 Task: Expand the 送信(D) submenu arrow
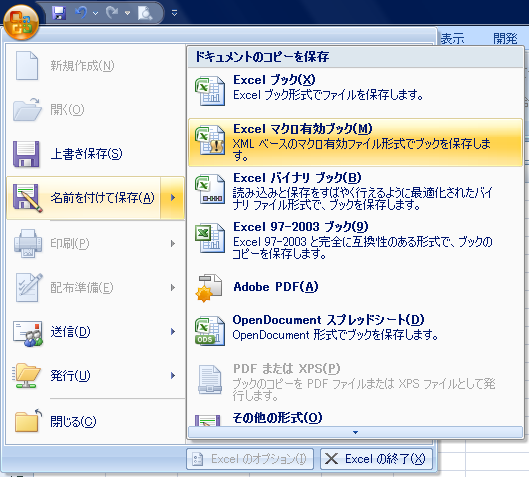click(173, 332)
